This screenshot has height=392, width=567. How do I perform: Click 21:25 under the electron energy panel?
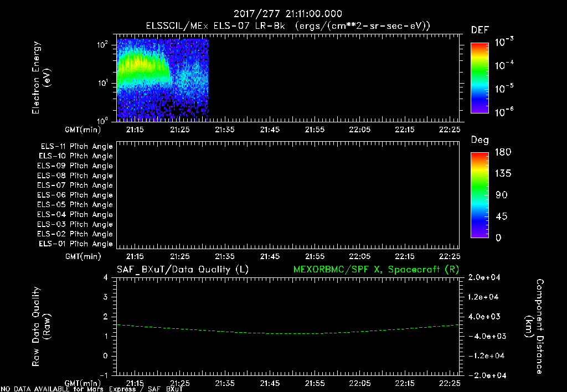click(180, 130)
